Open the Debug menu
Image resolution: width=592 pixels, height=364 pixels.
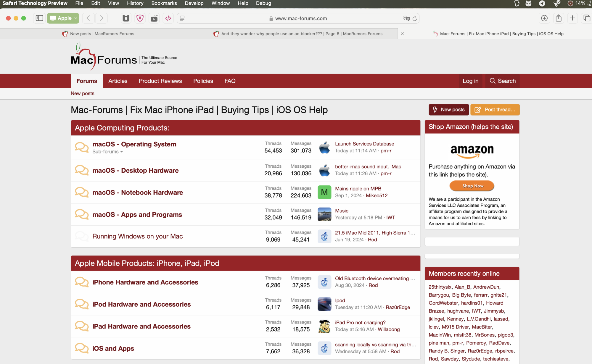click(263, 3)
